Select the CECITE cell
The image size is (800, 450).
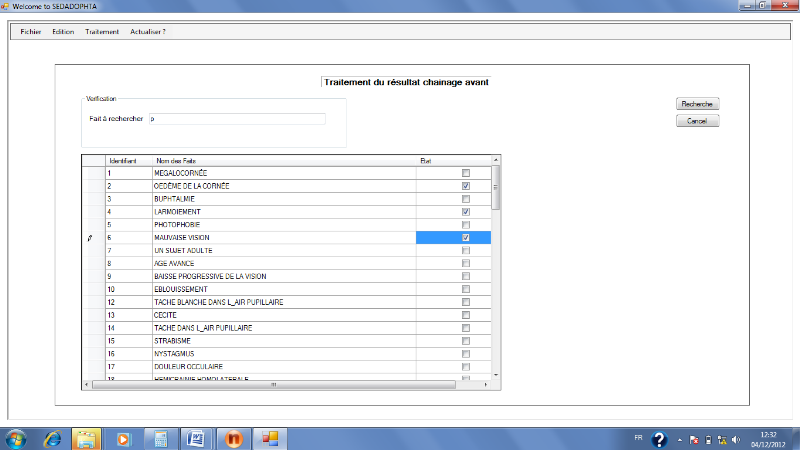pyautogui.click(x=284, y=315)
